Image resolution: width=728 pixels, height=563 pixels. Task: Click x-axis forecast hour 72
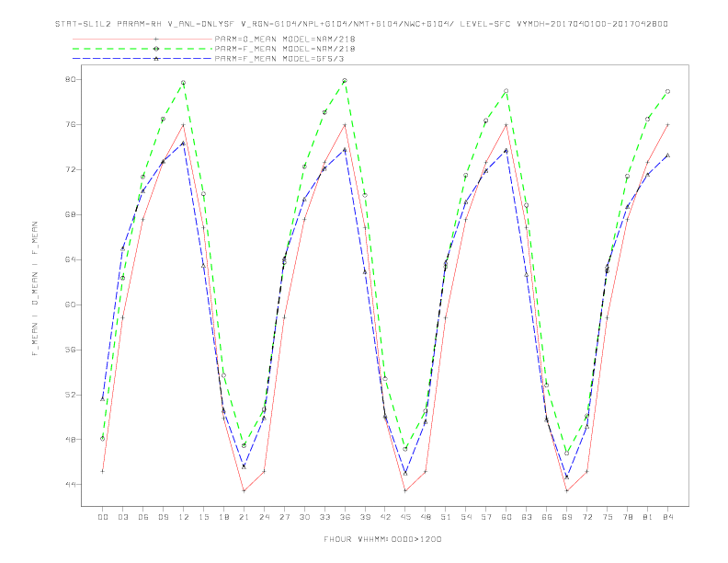point(586,517)
